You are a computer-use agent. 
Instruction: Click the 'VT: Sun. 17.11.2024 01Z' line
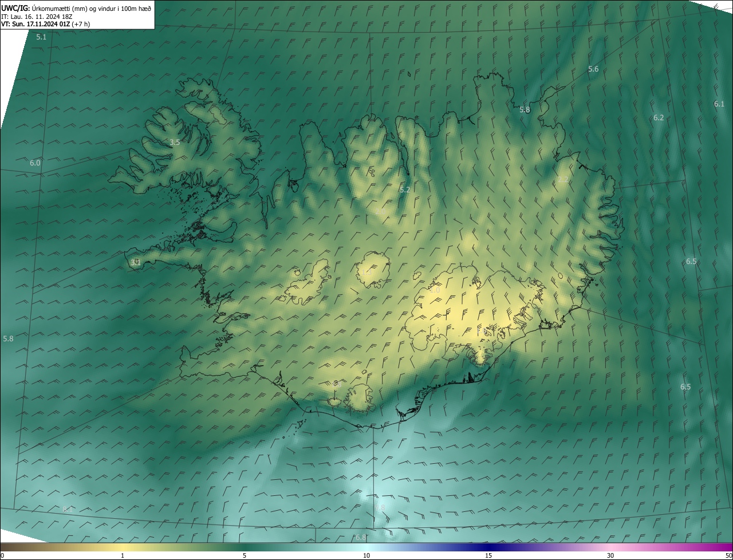36,24
